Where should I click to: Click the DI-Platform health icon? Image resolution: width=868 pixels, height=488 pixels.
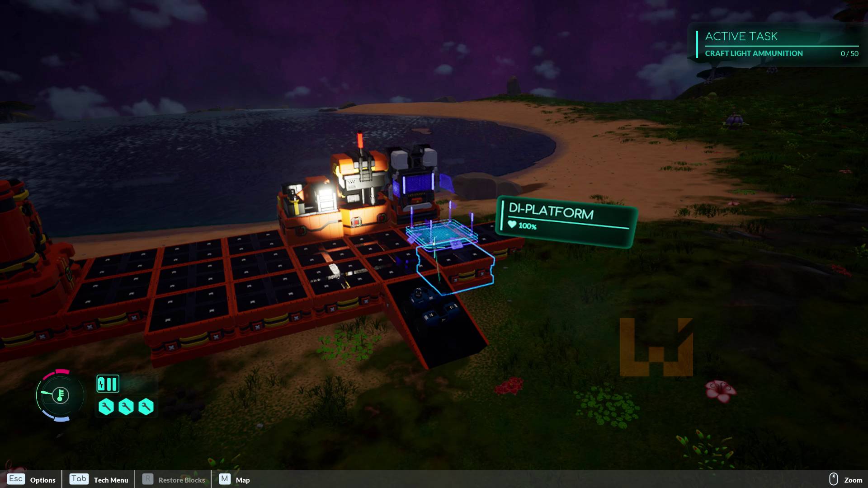click(511, 226)
